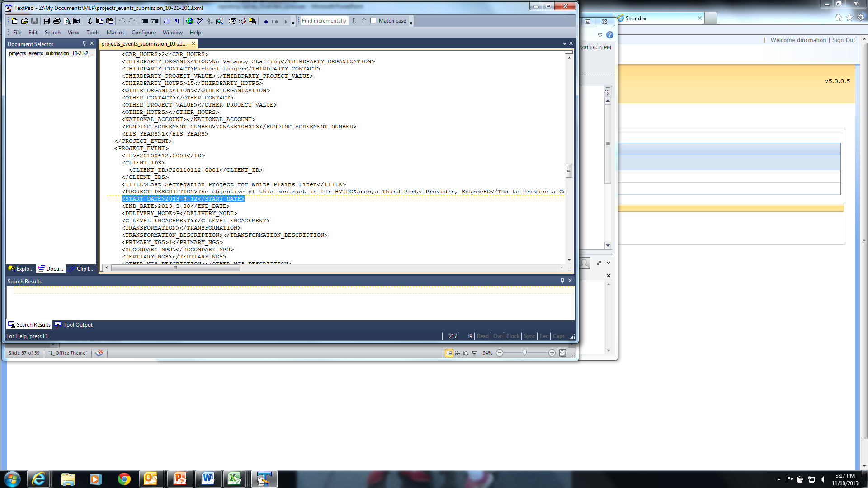Click the Sign Out link
The height and width of the screenshot is (488, 868).
[844, 40]
